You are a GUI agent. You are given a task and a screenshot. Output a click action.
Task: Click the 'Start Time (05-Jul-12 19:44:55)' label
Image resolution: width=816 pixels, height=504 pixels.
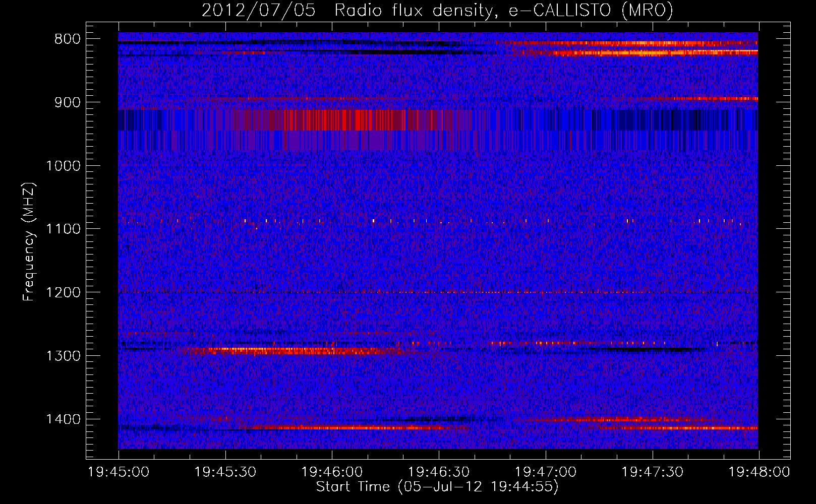pos(437,487)
